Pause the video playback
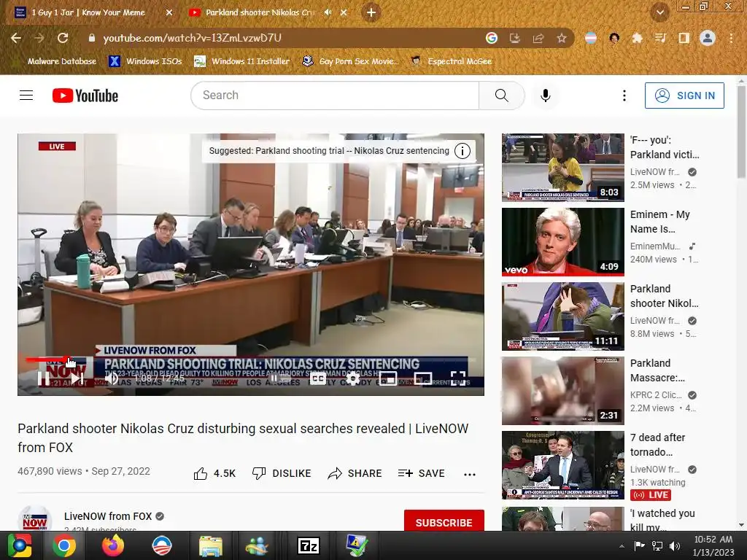The image size is (747, 560). tap(43, 378)
